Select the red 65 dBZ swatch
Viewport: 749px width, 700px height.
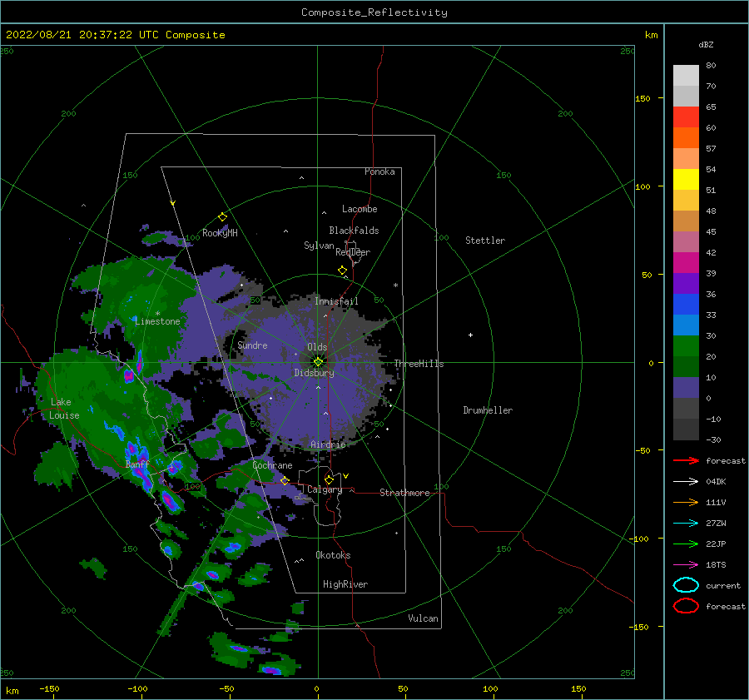click(x=686, y=117)
